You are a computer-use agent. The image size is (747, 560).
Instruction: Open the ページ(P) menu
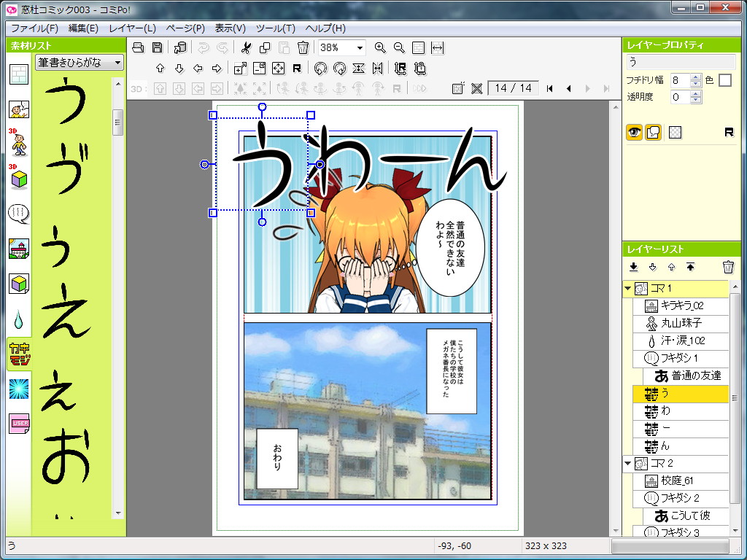(185, 28)
